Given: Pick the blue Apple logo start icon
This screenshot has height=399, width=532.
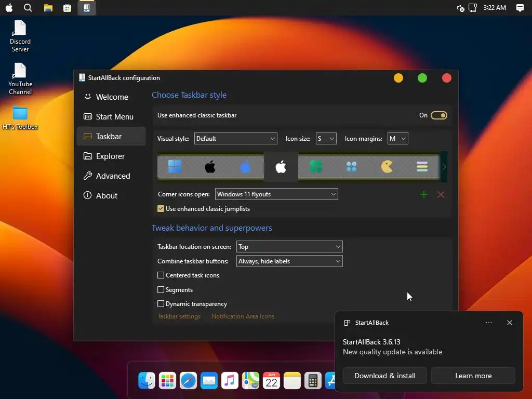Looking at the screenshot, I should [x=245, y=167].
